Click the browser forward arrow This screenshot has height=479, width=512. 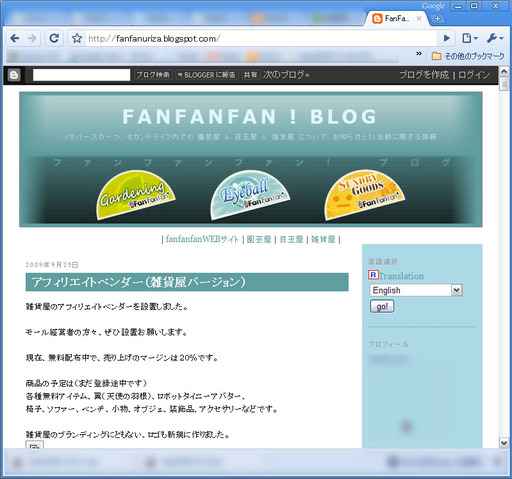pyautogui.click(x=32, y=39)
